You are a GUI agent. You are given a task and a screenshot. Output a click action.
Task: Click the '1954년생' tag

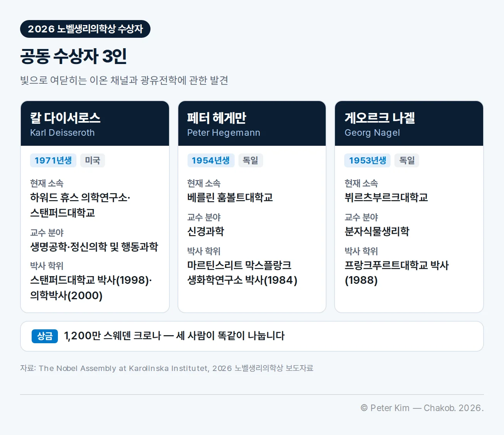click(x=211, y=160)
